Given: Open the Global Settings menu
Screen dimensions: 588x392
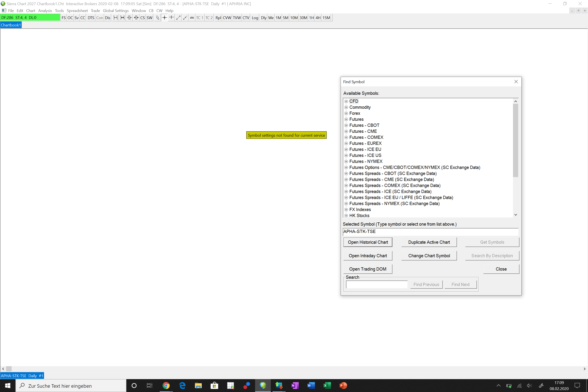Looking at the screenshot, I should (x=115, y=11).
